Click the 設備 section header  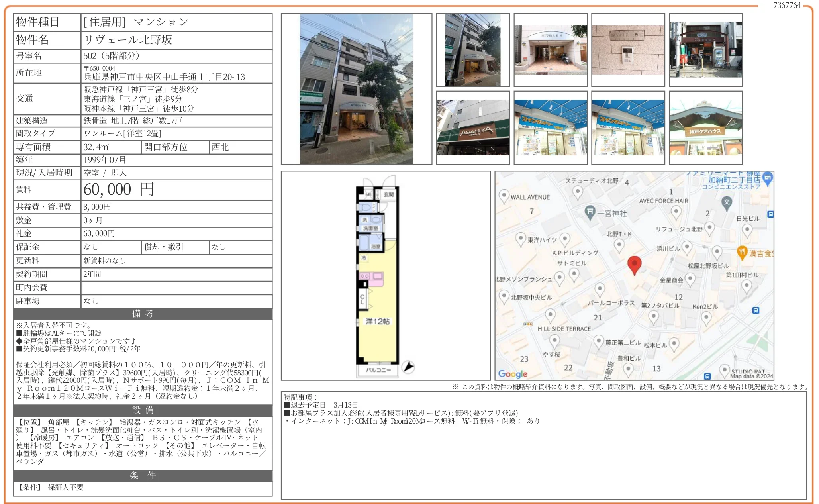tap(143, 410)
